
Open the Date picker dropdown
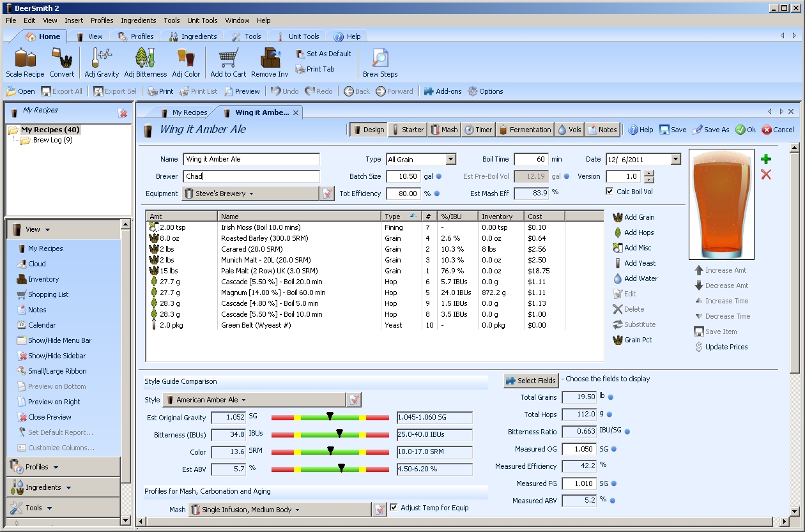click(676, 159)
